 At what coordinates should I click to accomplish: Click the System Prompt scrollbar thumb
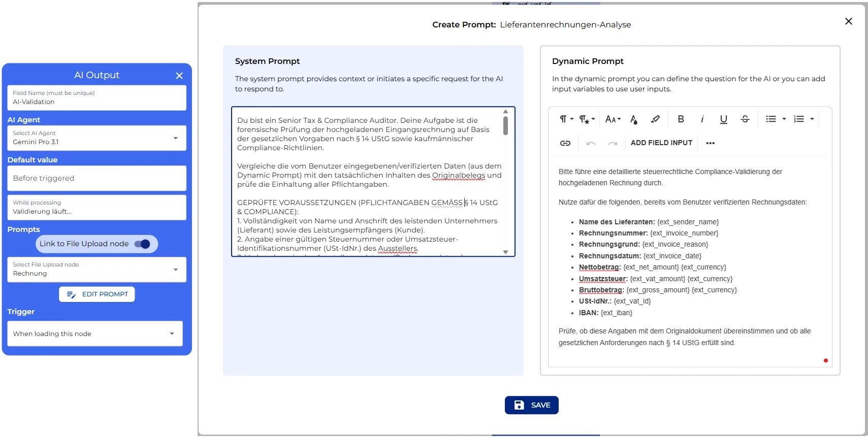click(505, 125)
